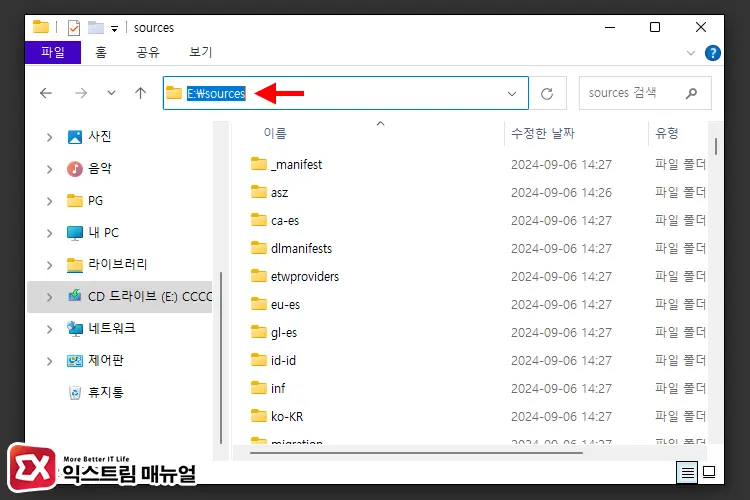The image size is (750, 500).
Task: Go up one folder level
Action: (140, 93)
